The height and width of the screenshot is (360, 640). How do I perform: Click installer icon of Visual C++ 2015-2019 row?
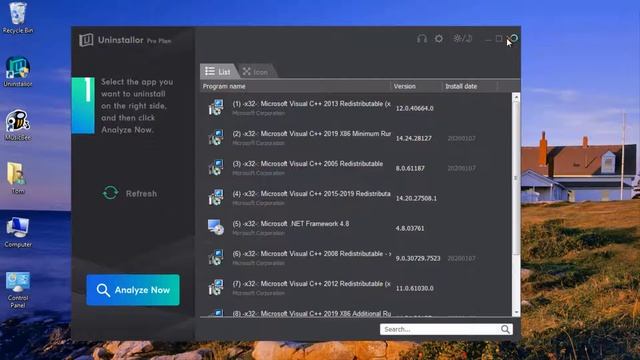click(x=216, y=198)
